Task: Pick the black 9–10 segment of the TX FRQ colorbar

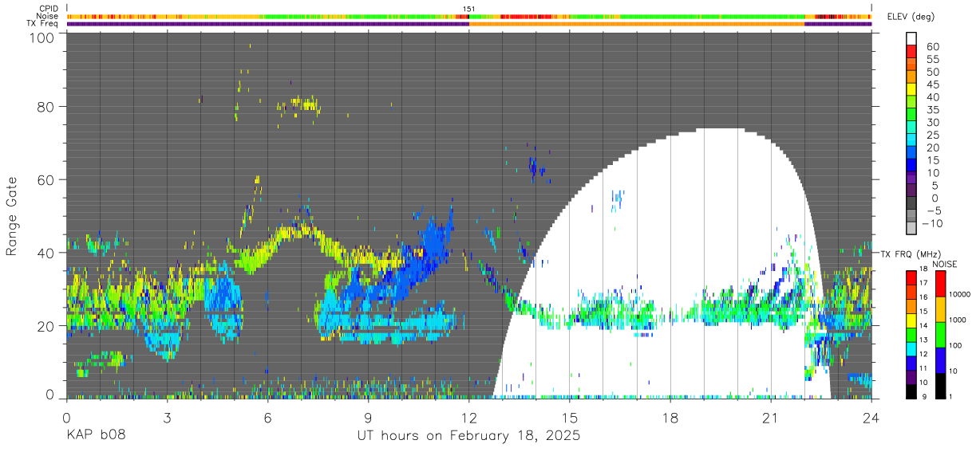Action: [x=911, y=390]
